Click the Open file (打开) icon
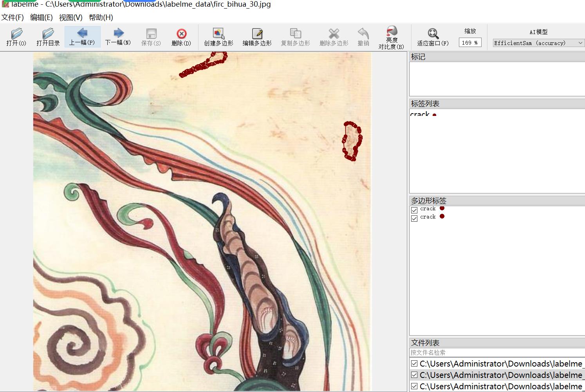The height and width of the screenshot is (392, 585). [x=16, y=37]
